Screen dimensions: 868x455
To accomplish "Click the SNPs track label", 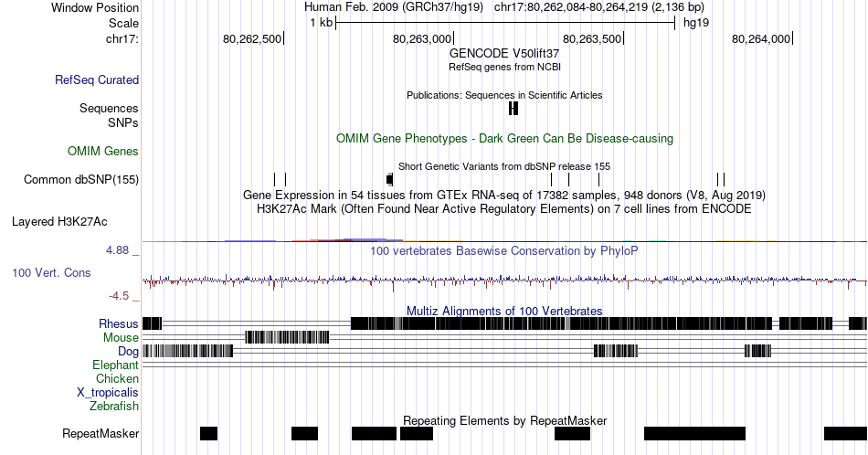I will [123, 122].
